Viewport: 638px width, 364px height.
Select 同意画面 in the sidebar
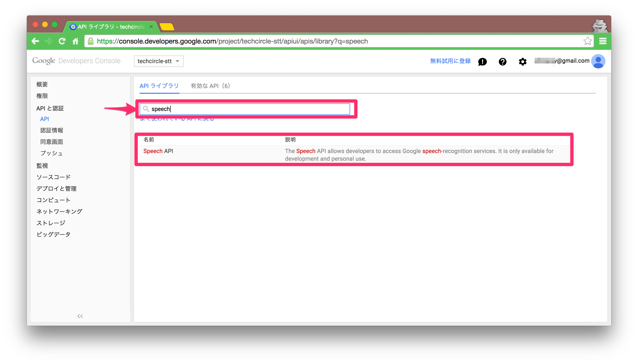pyautogui.click(x=51, y=142)
